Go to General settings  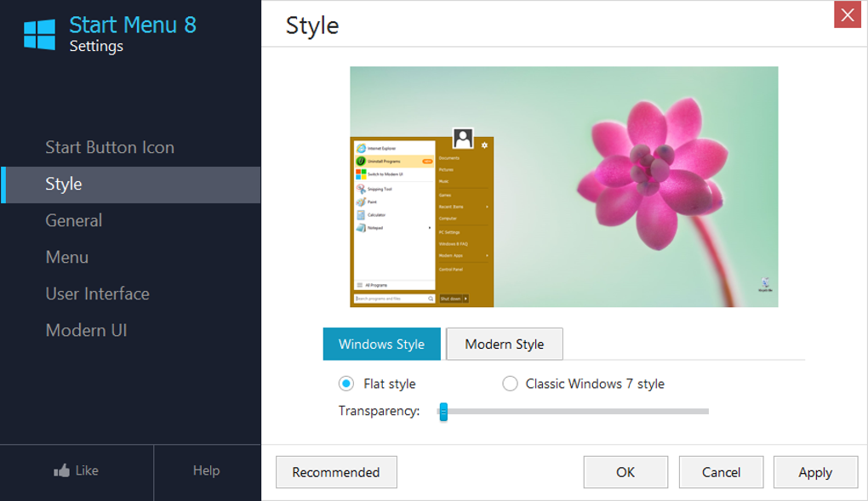coord(74,220)
